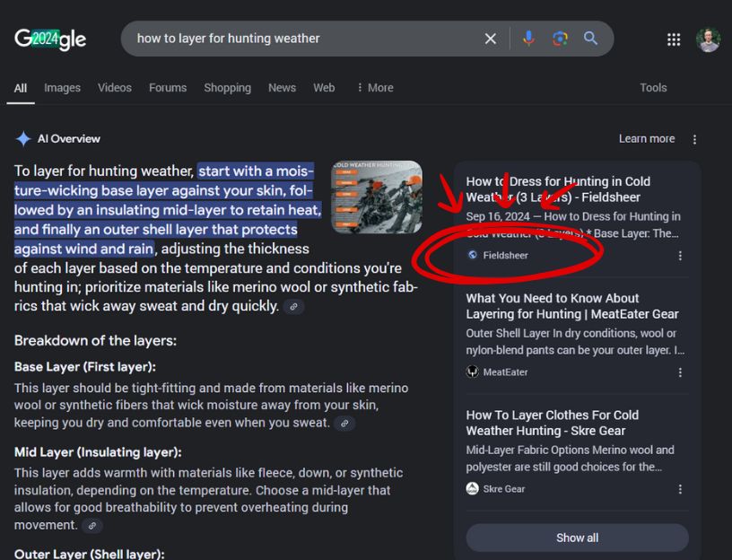Open the Skre Gear result three-dot menu
The height and width of the screenshot is (560, 732).
pyautogui.click(x=680, y=489)
